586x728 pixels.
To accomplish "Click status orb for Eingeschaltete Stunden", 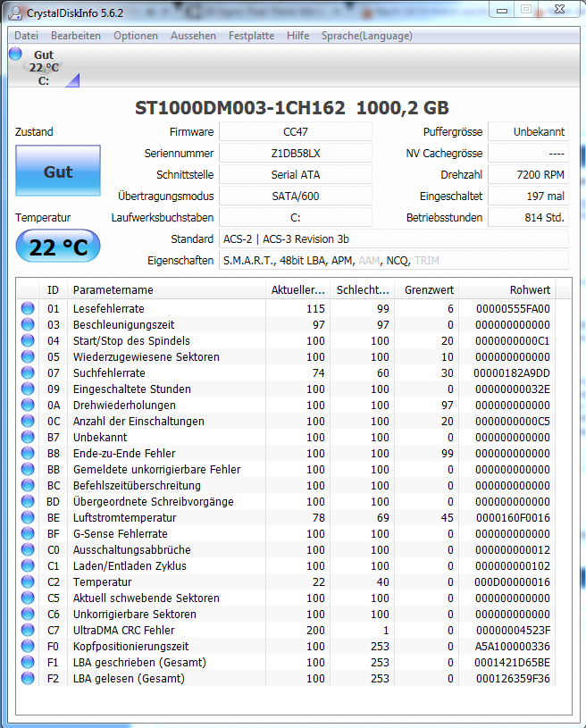I will (x=28, y=389).
